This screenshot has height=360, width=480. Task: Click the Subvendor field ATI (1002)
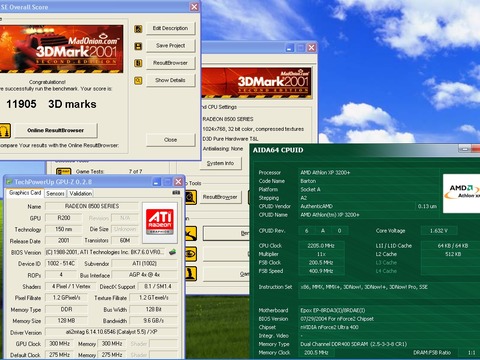point(144,263)
